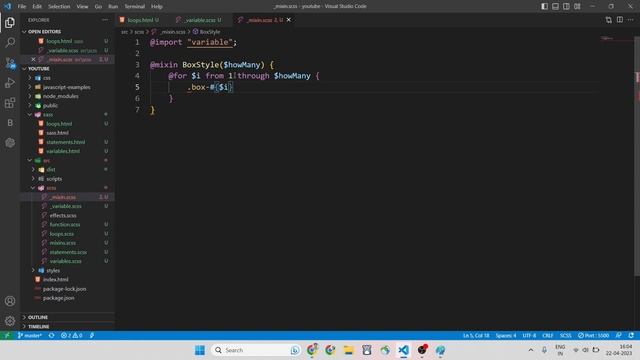Open variables.html in sass folder

[x=63, y=151]
